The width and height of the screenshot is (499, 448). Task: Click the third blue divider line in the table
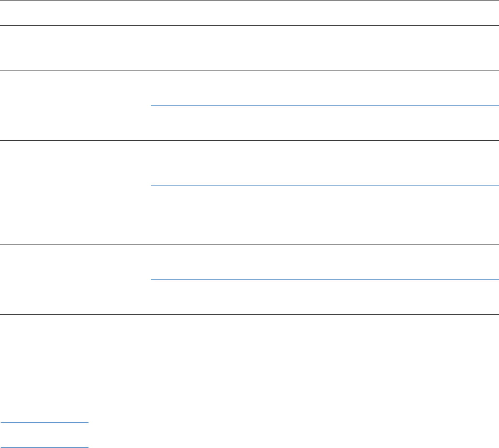click(324, 279)
